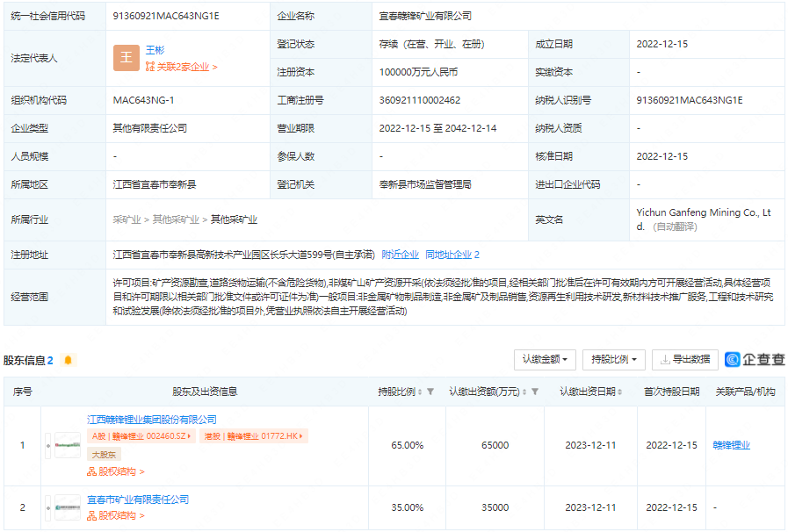
Task: Click the orange marker beside 股东信息
Action: coord(67,361)
